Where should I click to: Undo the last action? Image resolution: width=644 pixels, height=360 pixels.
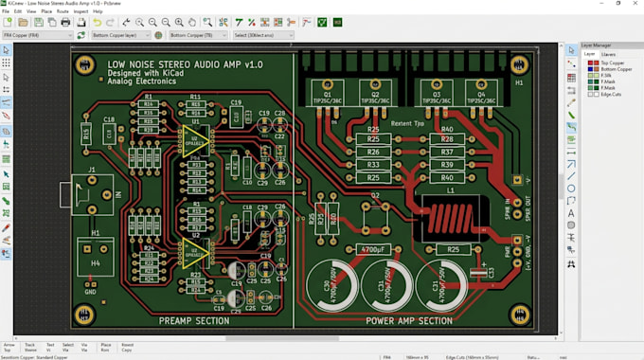coord(97,22)
